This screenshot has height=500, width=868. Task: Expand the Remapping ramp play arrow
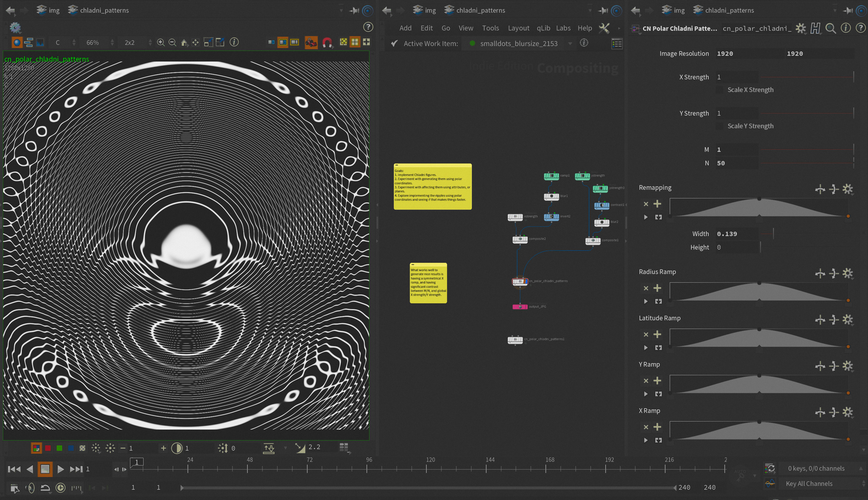[x=646, y=217]
